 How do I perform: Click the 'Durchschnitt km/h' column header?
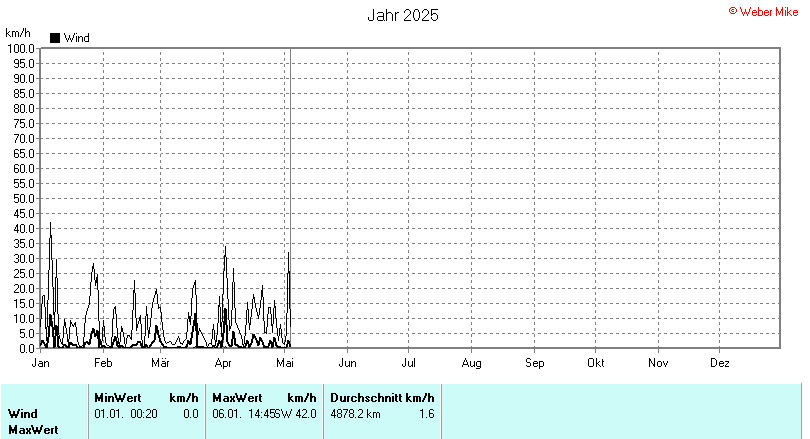coord(382,398)
